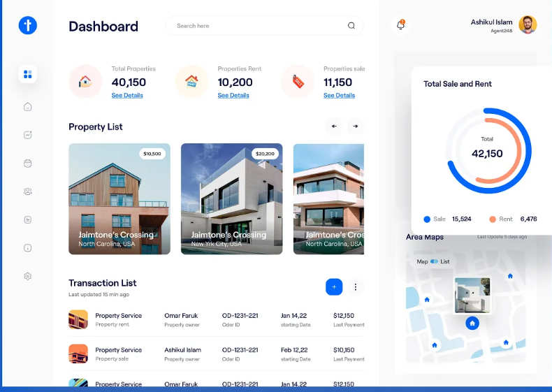Open the document list sidebar icon
The image size is (552, 392).
click(28, 220)
